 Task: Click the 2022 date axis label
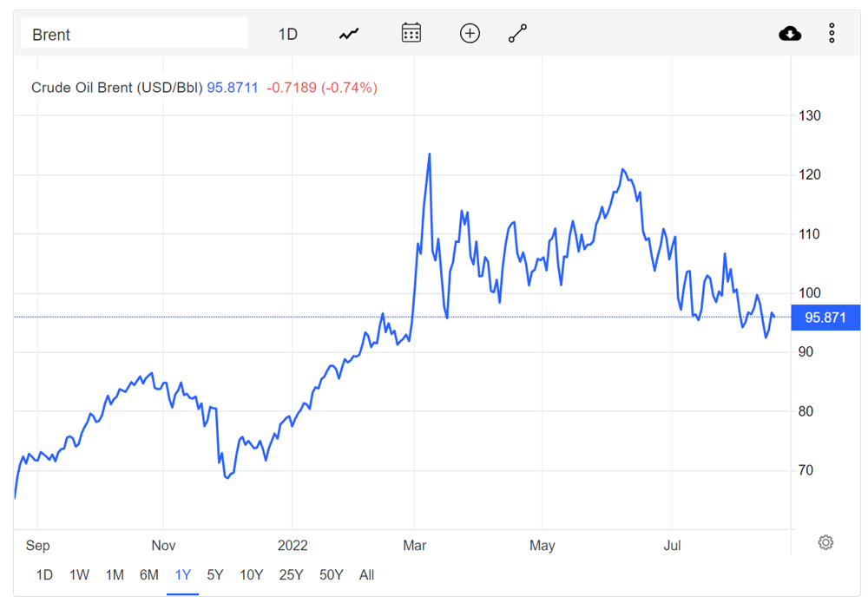[293, 546]
